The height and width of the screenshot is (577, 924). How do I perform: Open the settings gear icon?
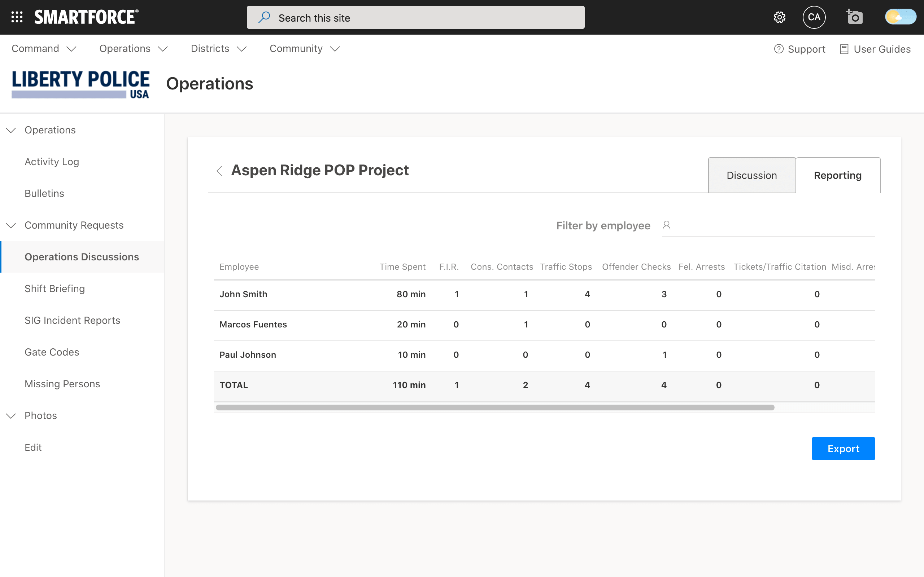coord(779,17)
